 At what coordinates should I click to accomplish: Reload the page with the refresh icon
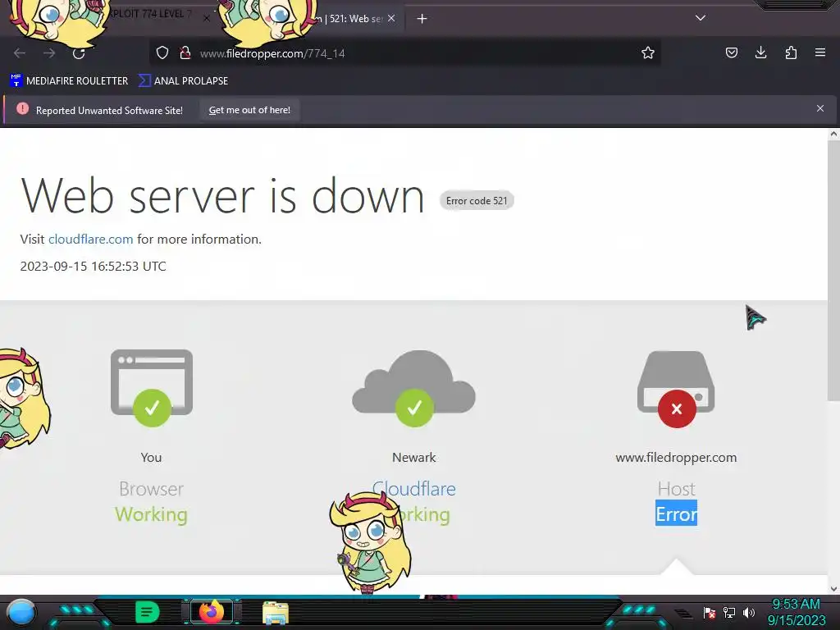[79, 53]
